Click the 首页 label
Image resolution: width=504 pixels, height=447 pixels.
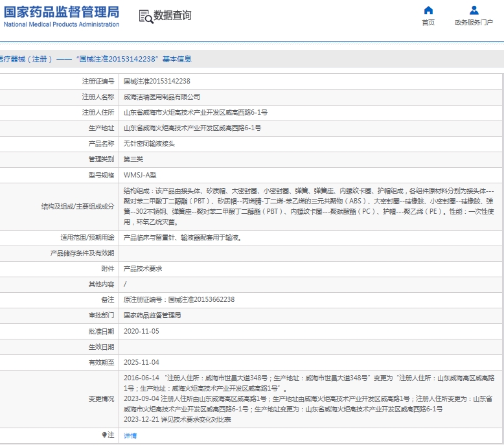point(428,22)
